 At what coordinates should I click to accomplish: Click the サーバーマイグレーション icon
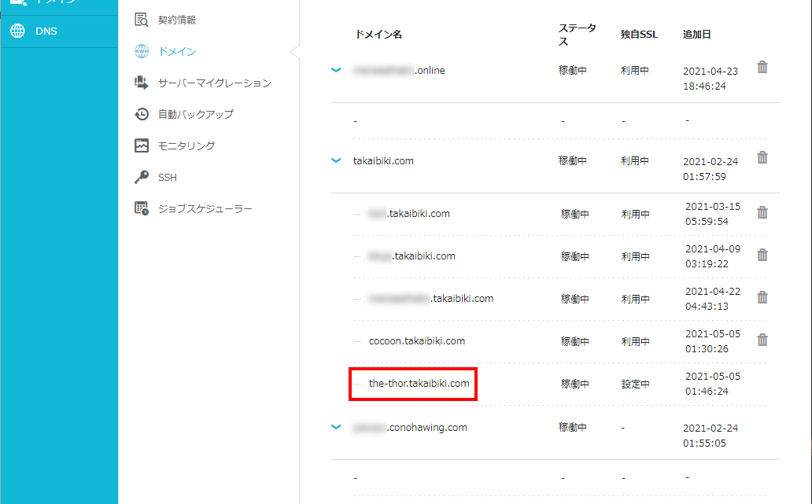[142, 83]
